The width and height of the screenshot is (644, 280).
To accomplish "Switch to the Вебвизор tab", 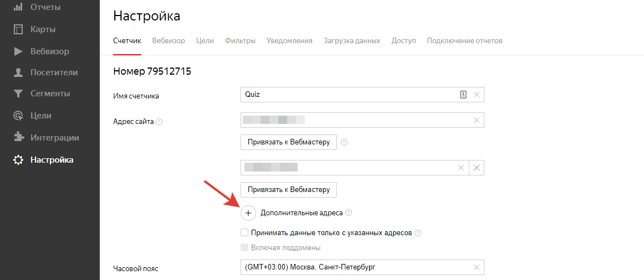I will pyautogui.click(x=168, y=40).
